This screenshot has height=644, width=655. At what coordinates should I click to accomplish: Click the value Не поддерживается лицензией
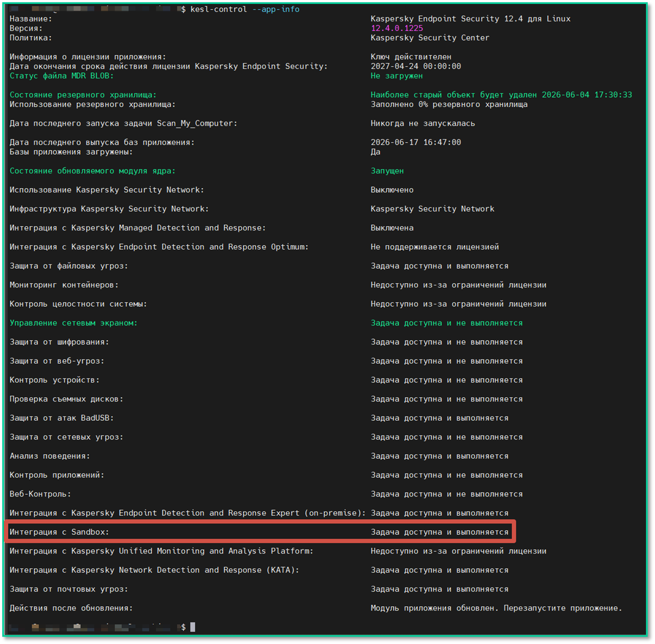point(435,247)
